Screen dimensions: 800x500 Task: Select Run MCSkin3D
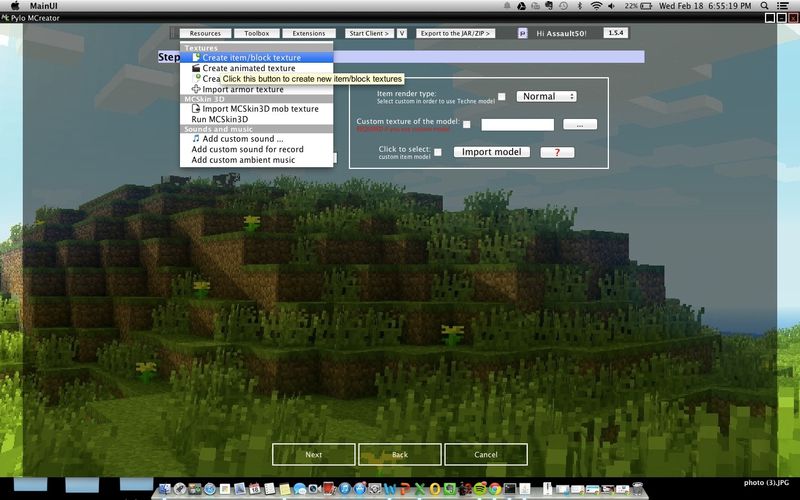pyautogui.click(x=257, y=119)
